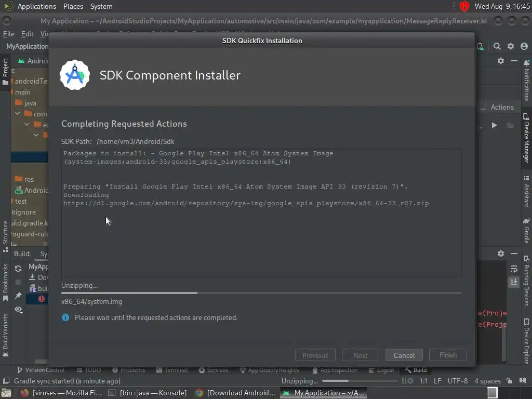Change the UTF-8 file encoding in status bar

pyautogui.click(x=458, y=381)
